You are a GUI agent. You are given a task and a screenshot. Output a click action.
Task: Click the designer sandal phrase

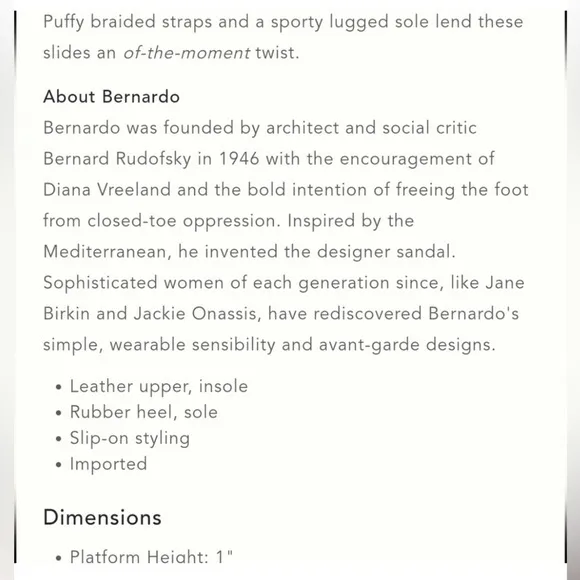[386, 252]
